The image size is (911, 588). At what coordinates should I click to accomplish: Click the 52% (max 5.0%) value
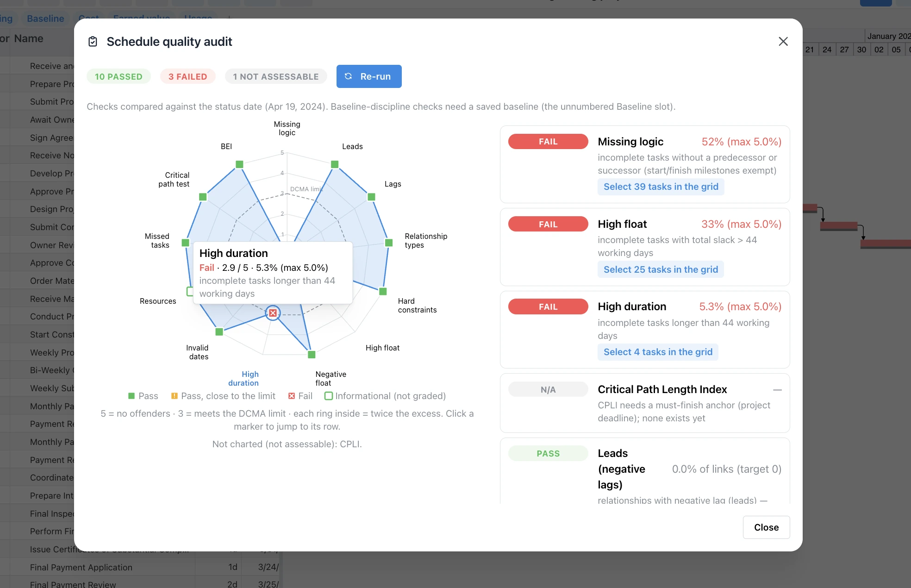pos(741,142)
